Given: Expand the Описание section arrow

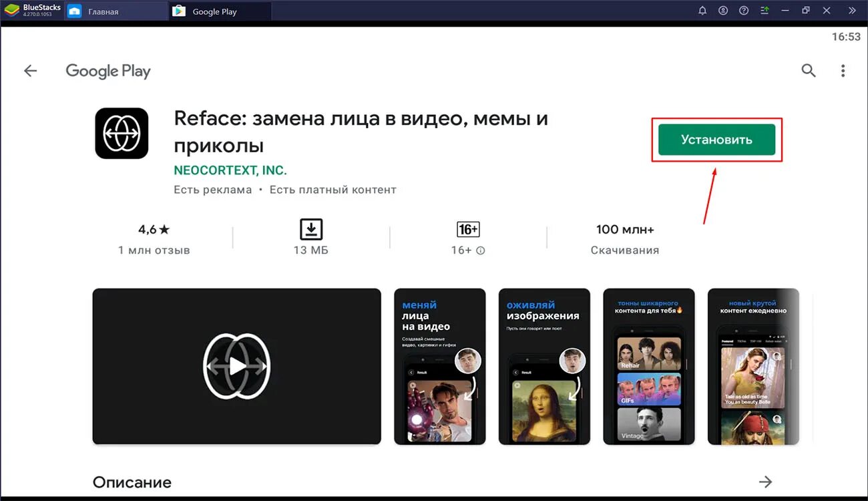Looking at the screenshot, I should 766,482.
